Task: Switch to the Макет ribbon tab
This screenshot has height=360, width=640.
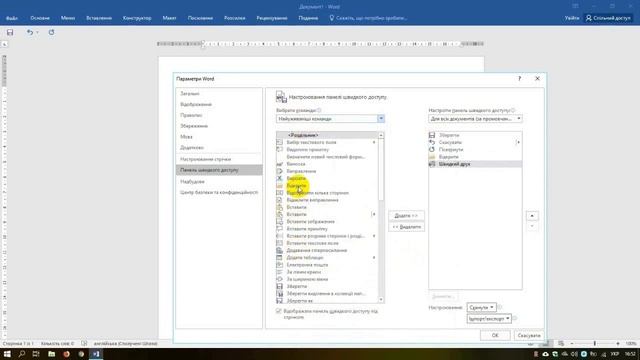Action: (169, 18)
